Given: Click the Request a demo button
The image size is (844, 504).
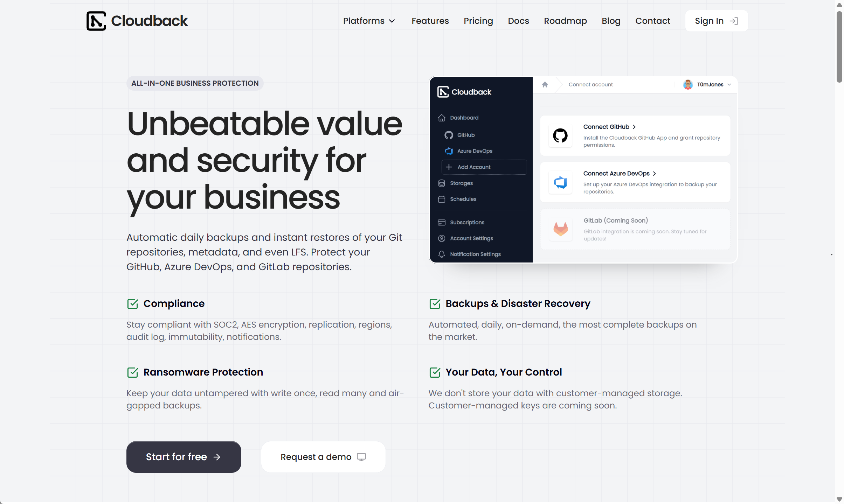Looking at the screenshot, I should click(x=323, y=457).
